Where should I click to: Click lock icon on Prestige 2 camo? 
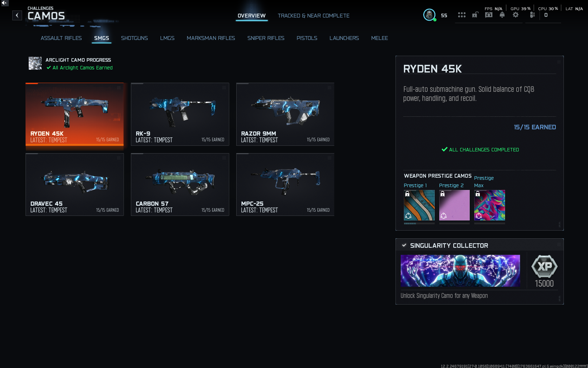443,194
